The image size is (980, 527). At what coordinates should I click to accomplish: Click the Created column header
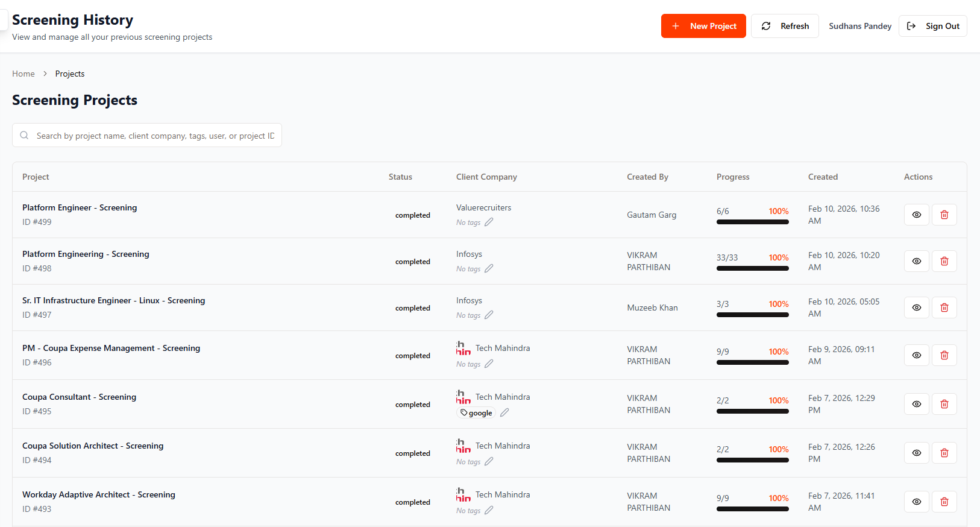click(823, 177)
